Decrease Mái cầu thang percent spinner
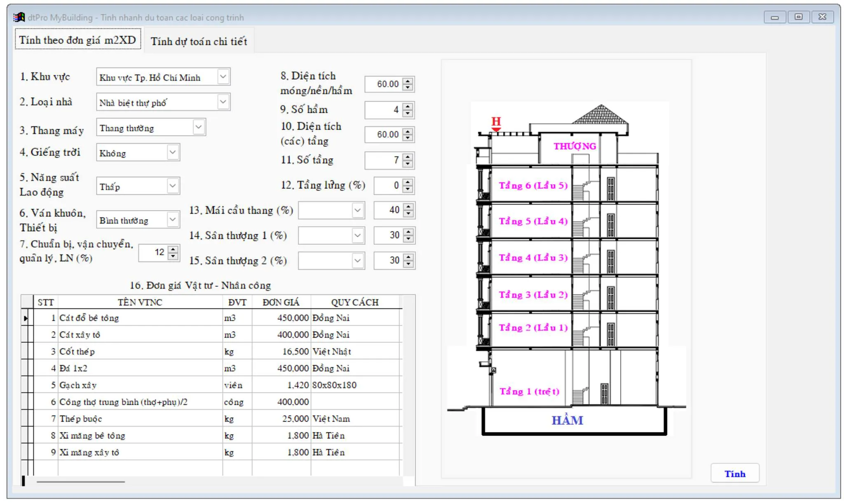This screenshot has height=504, width=844. pos(408,214)
